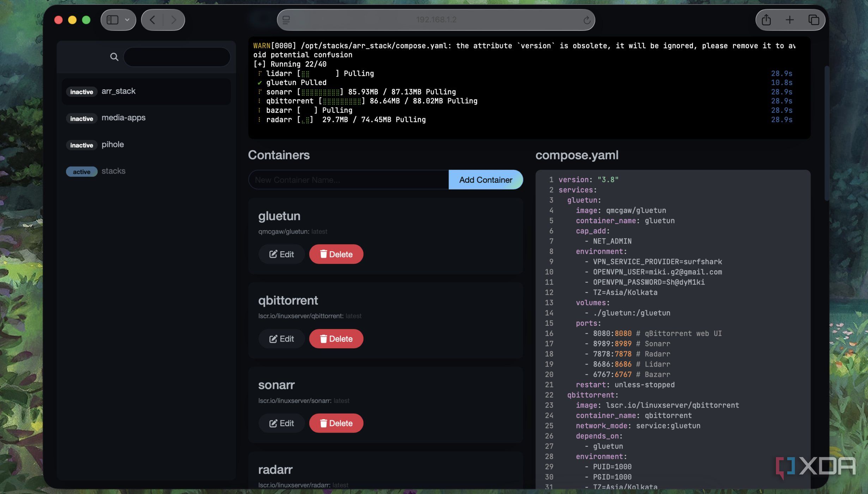Edit the qbittorrent container
Image resolution: width=868 pixels, height=494 pixels.
click(x=281, y=339)
